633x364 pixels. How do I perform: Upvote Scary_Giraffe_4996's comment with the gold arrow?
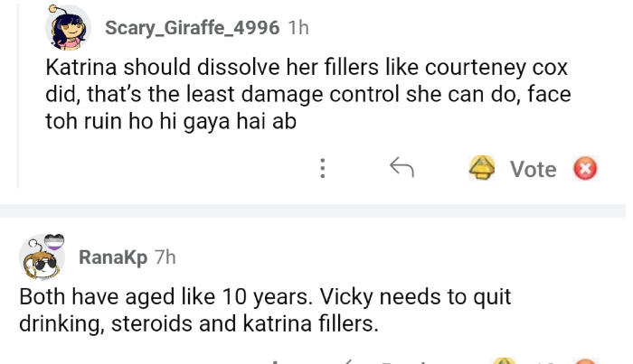tap(484, 168)
